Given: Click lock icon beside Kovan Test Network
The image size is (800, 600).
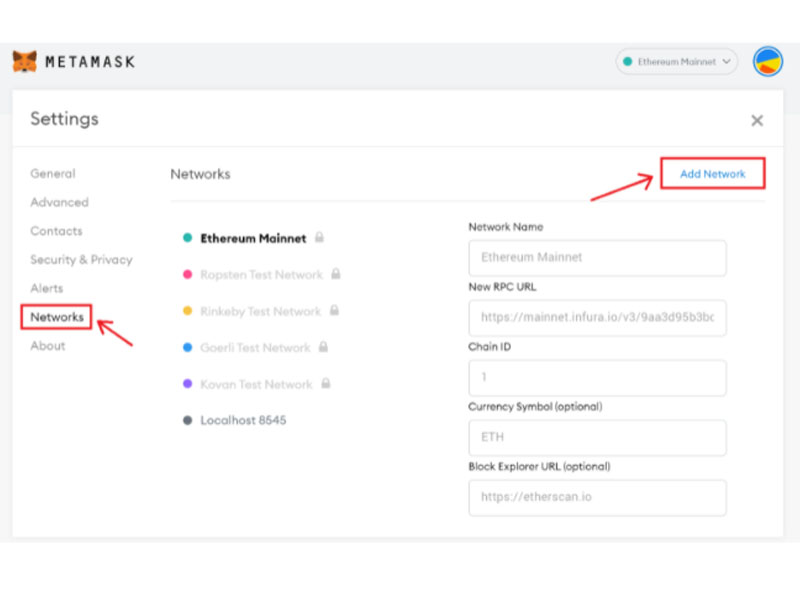Looking at the screenshot, I should pos(326,383).
